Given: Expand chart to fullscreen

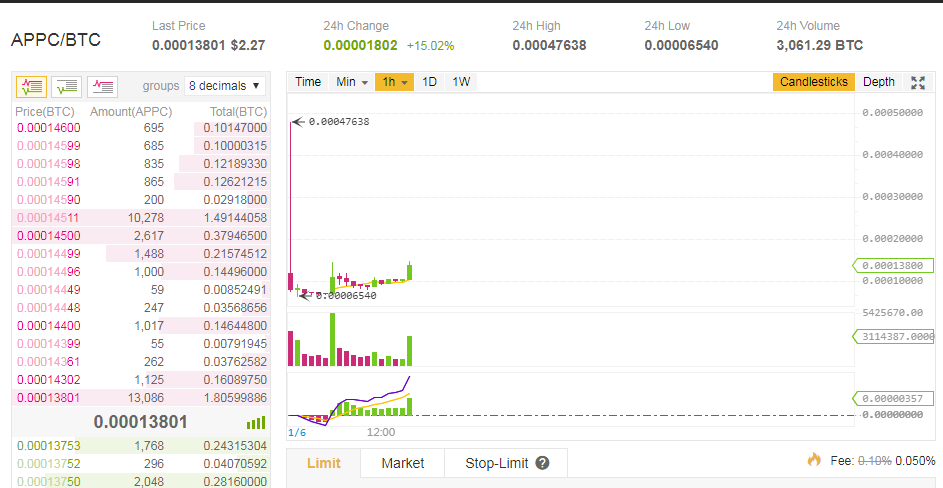Looking at the screenshot, I should click(x=918, y=82).
